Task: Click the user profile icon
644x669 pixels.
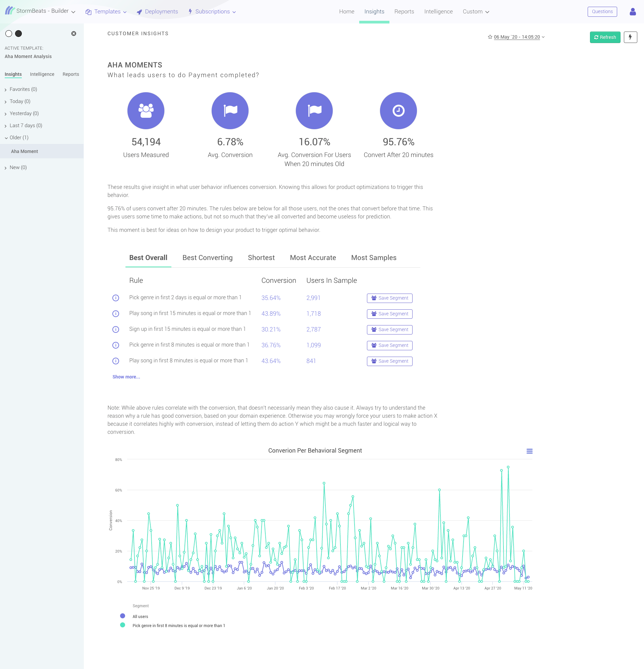Action: coord(632,12)
